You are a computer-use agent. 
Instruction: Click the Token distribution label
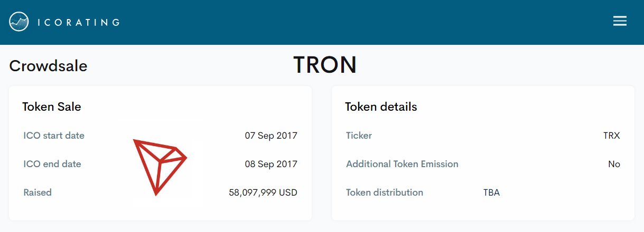tap(385, 192)
